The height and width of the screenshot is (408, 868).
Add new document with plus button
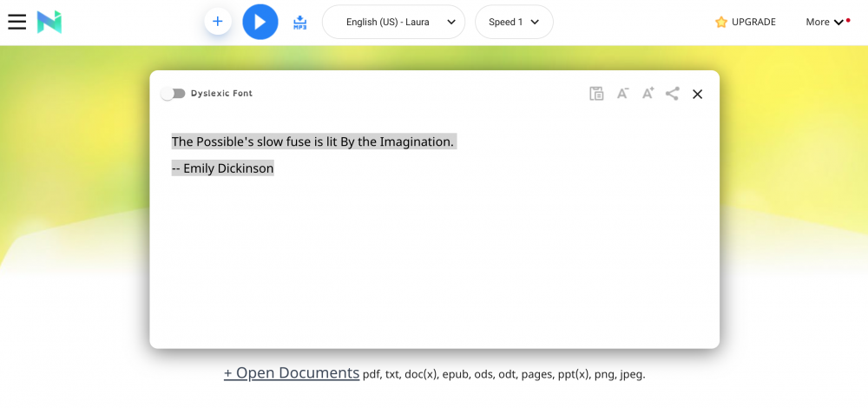[x=218, y=22]
